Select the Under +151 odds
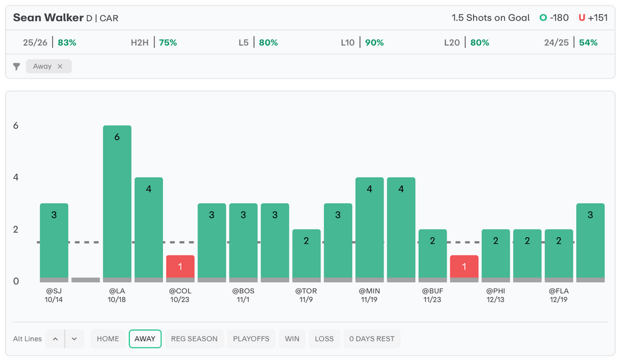Image resolution: width=625 pixels, height=364 pixels. pos(593,18)
